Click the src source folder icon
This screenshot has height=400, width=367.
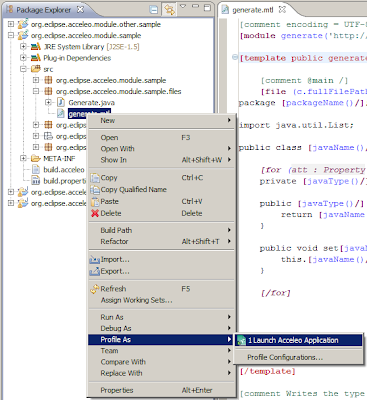[36, 69]
